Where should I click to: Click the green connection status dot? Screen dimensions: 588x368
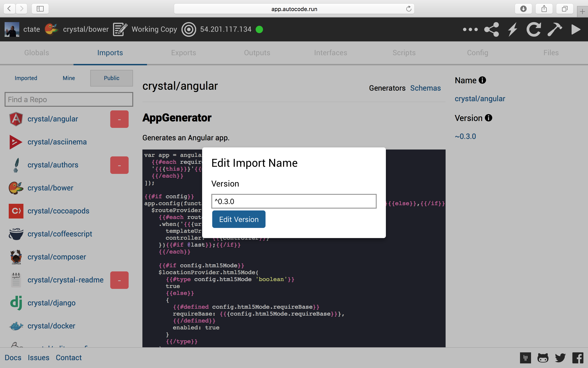(x=259, y=29)
